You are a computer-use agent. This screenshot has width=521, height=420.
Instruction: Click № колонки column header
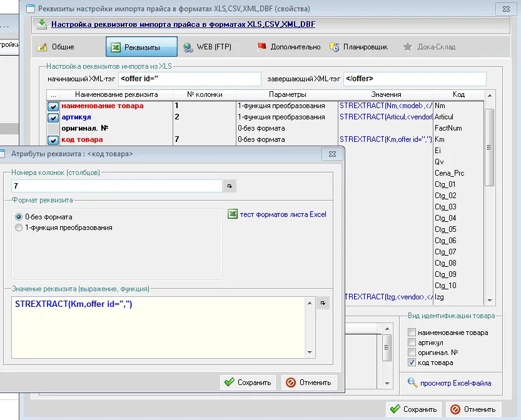[x=205, y=94]
